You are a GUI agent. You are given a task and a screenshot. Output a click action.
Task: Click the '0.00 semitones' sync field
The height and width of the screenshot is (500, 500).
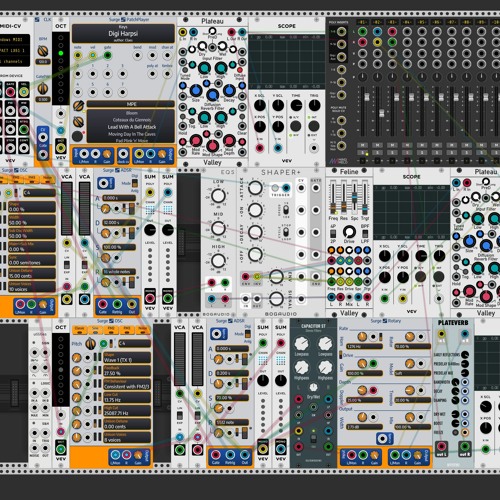click(x=32, y=260)
